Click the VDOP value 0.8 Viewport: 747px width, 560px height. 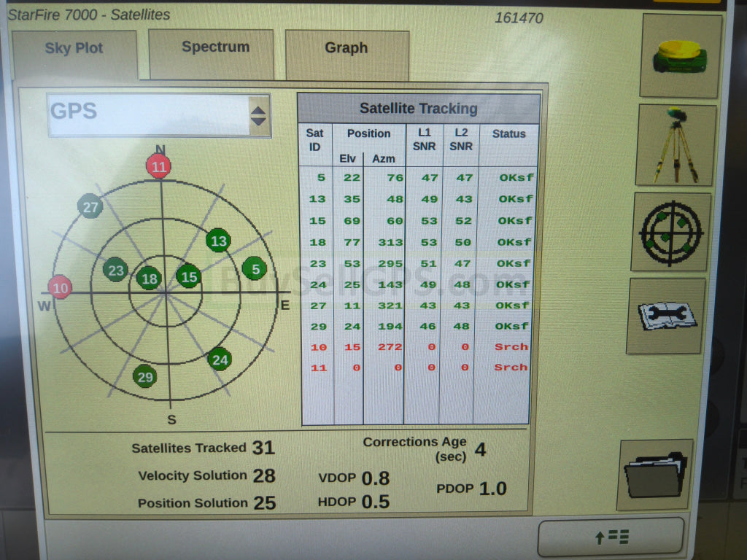[376, 478]
